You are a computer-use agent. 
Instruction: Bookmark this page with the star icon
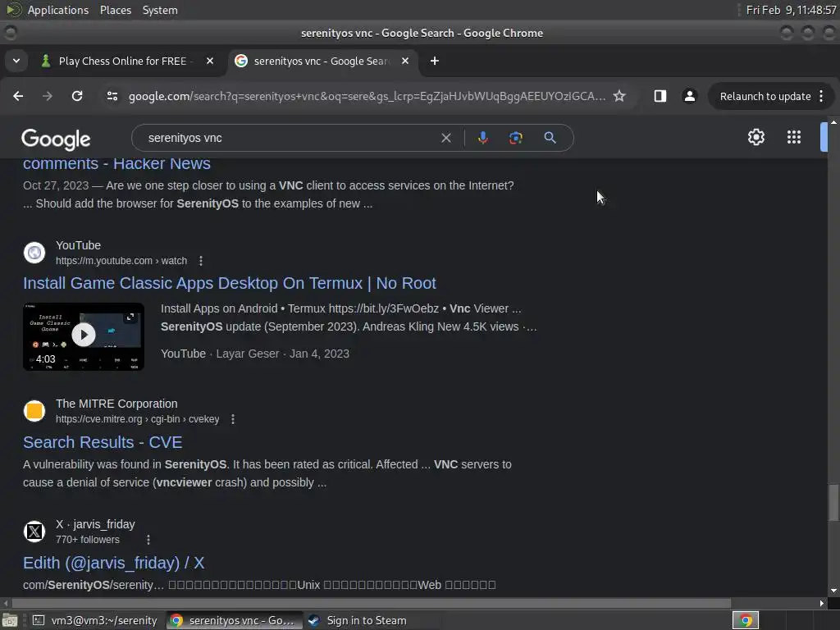[619, 96]
